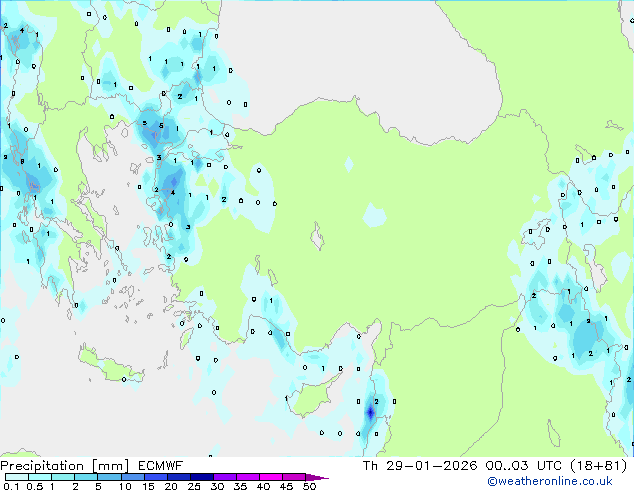634x490 pixels.
Task: Click the 'Th 29-01-2026' date text
Action: click(x=420, y=466)
